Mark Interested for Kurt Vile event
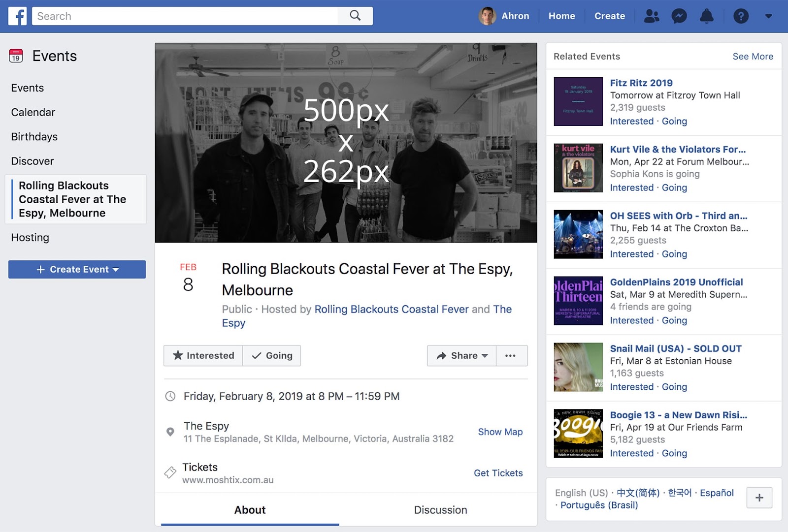This screenshot has height=532, width=788. [632, 188]
